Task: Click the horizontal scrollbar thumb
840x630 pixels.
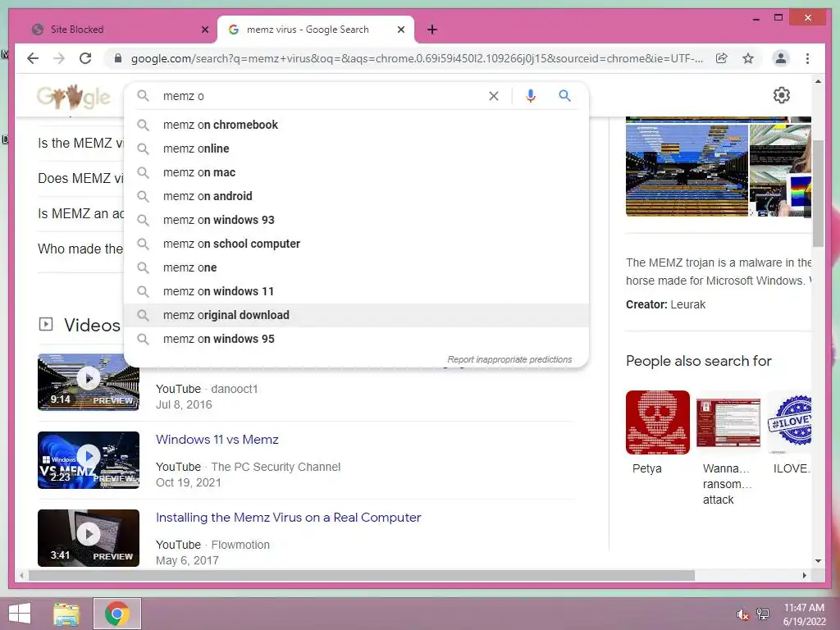Action: 362,575
